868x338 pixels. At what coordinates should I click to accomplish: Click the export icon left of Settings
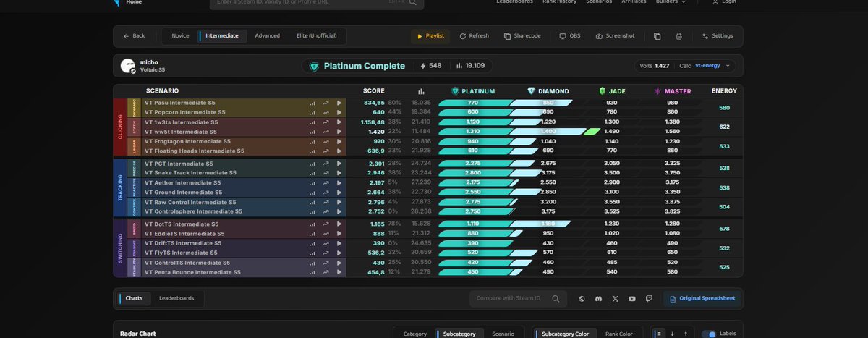pos(678,36)
